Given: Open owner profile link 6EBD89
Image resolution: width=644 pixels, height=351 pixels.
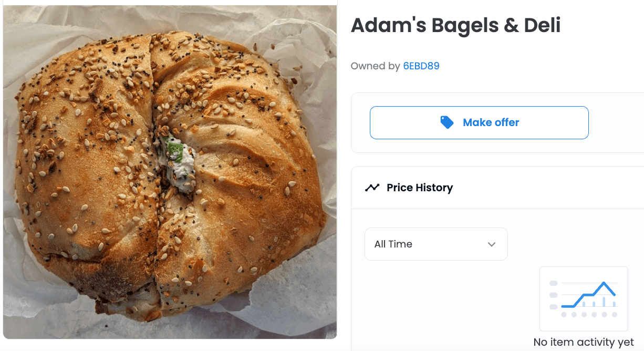Looking at the screenshot, I should pyautogui.click(x=421, y=66).
